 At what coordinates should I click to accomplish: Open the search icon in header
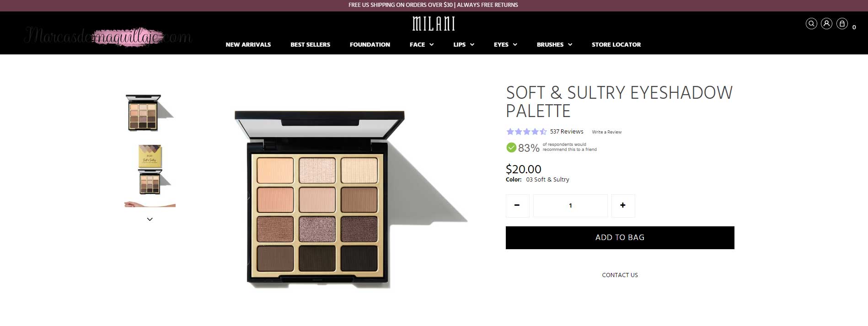point(811,24)
